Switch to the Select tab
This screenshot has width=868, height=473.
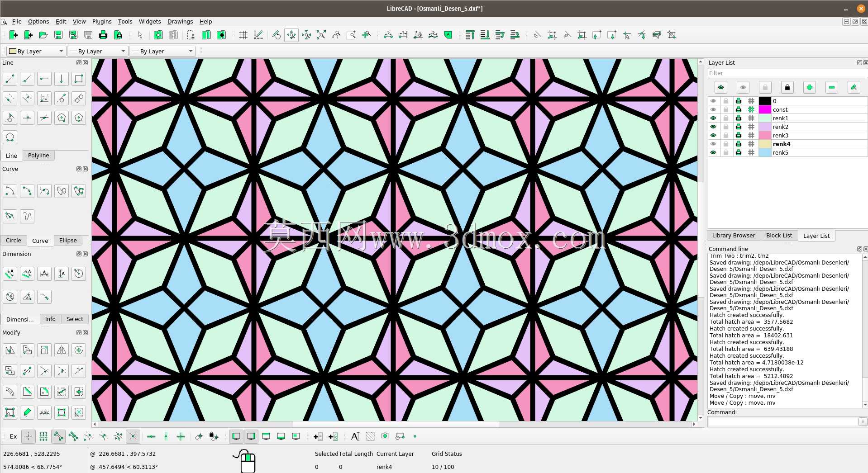(x=75, y=319)
